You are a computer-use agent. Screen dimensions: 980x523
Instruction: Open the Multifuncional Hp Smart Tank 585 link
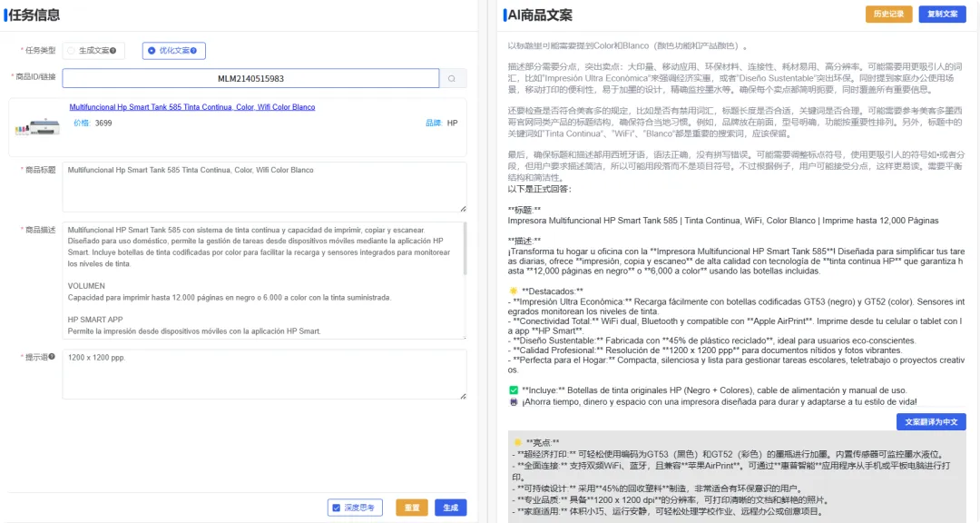click(x=191, y=107)
